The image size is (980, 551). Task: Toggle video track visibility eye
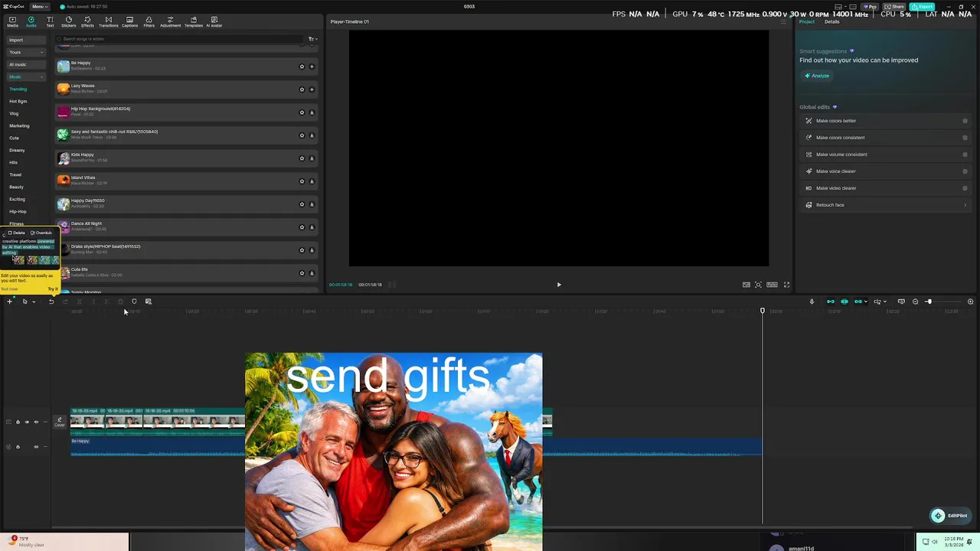pyautogui.click(x=27, y=422)
